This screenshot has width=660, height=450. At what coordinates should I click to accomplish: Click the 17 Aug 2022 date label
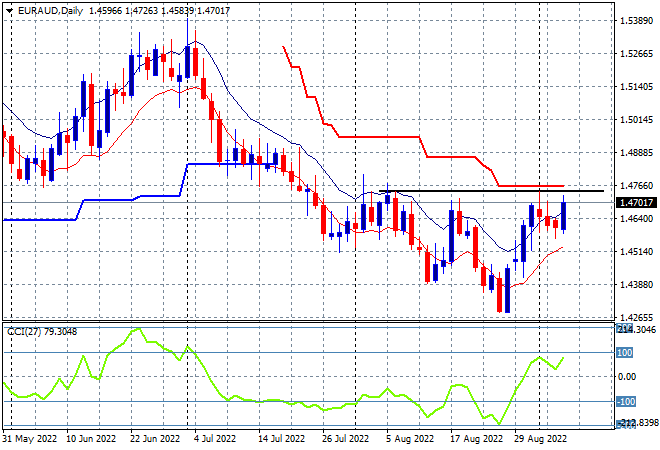point(477,438)
